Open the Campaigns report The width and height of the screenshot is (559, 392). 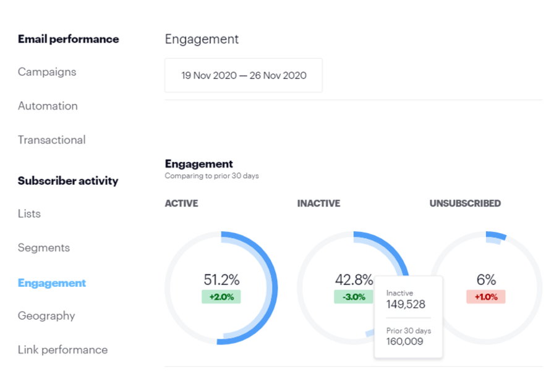coord(47,72)
